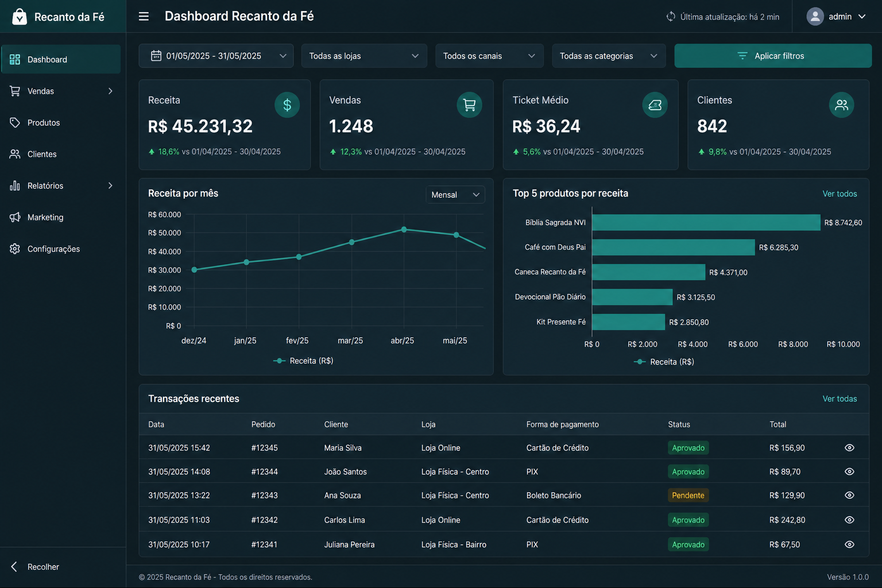Viewport: 882px width, 588px height.
Task: Click the dez/24 point on line chart
Action: 194,270
